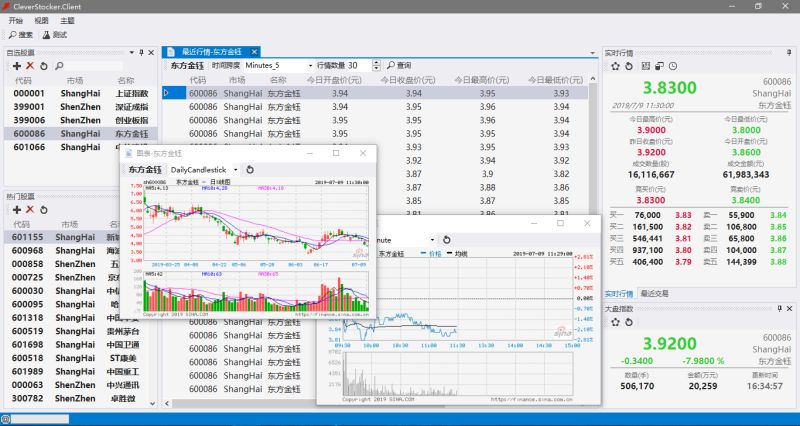Click the 搜索 search toolbar button

21,35
